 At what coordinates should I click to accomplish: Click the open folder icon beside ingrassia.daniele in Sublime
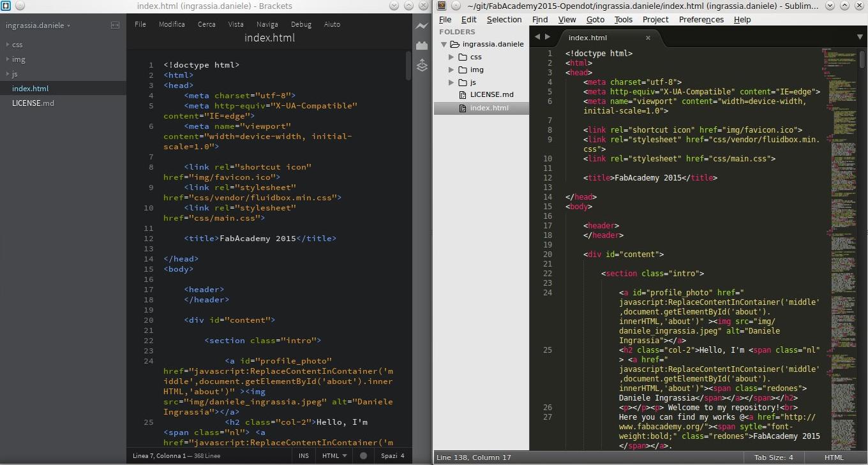454,45
